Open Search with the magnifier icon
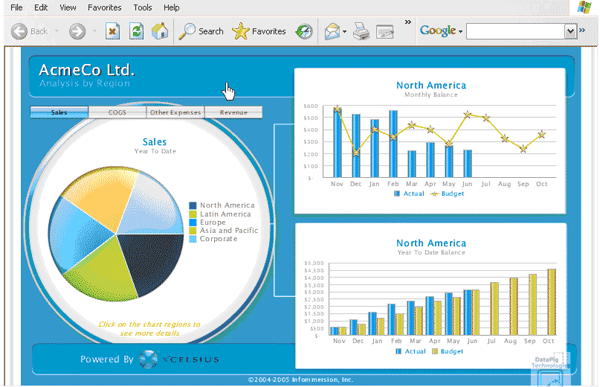600x387 pixels. click(x=187, y=31)
